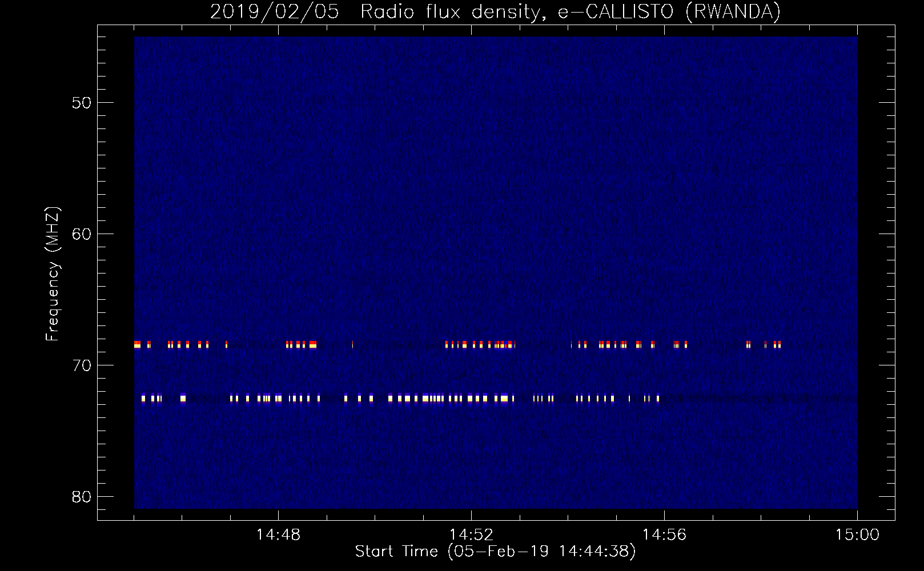Click the frequency tick label '80'
924x571 pixels.
(x=82, y=497)
